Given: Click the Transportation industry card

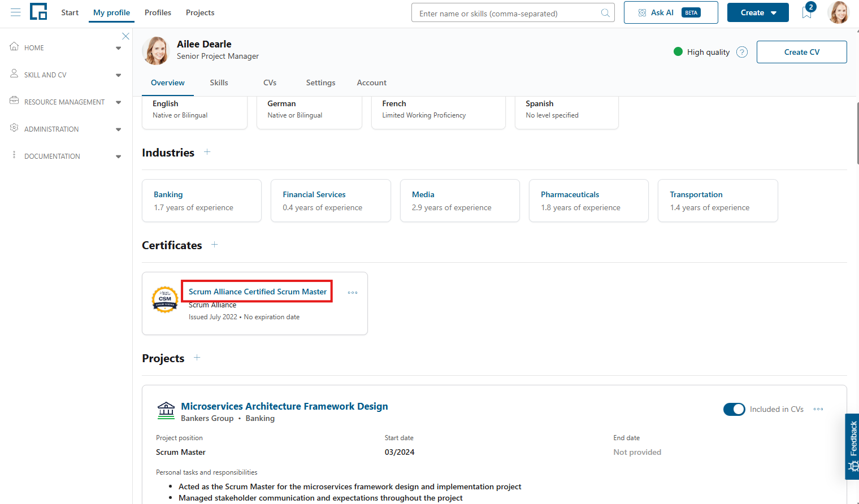Looking at the screenshot, I should (718, 201).
